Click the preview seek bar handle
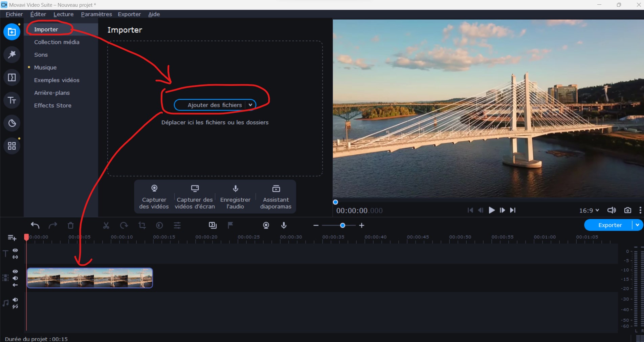The image size is (644, 342). tap(335, 202)
